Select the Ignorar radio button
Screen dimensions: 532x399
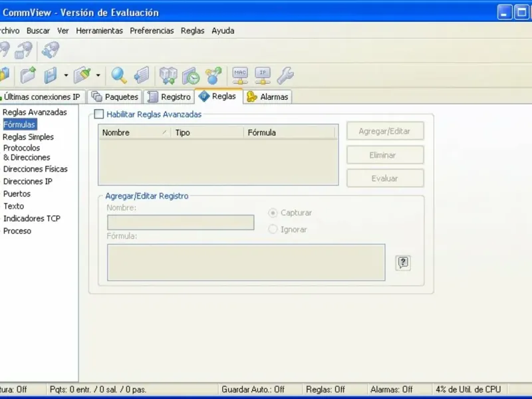(x=273, y=229)
